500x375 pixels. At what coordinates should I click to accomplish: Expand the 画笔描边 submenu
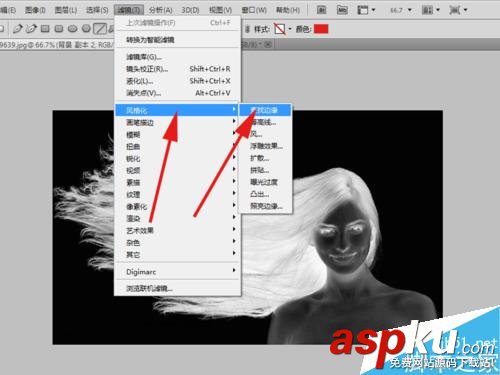tap(178, 122)
